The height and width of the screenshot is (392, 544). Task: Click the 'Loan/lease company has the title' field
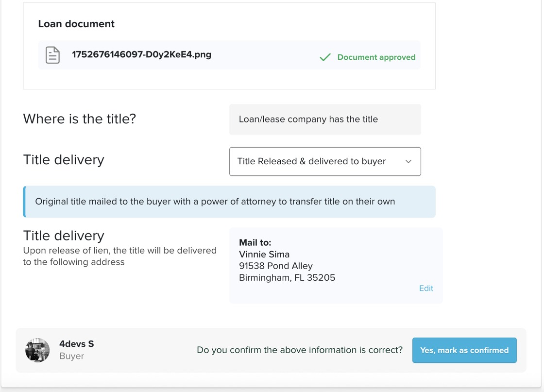coord(325,119)
